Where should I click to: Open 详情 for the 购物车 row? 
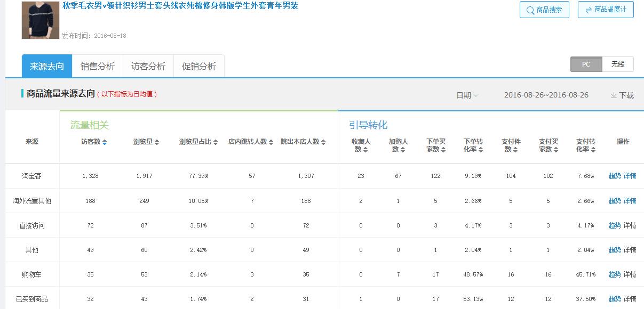pyautogui.click(x=629, y=273)
